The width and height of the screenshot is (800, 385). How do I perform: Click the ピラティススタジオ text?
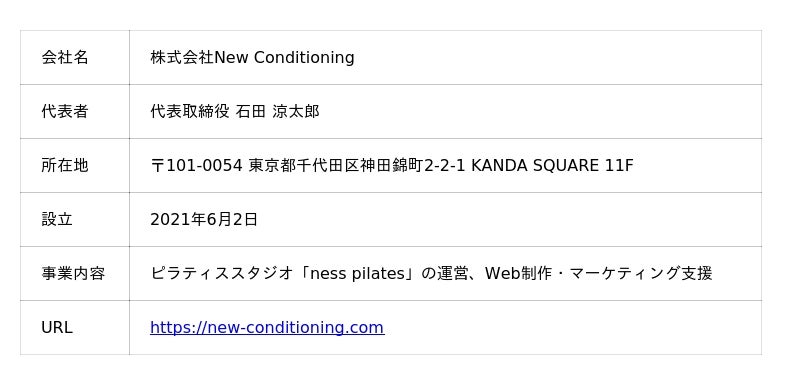tap(222, 273)
